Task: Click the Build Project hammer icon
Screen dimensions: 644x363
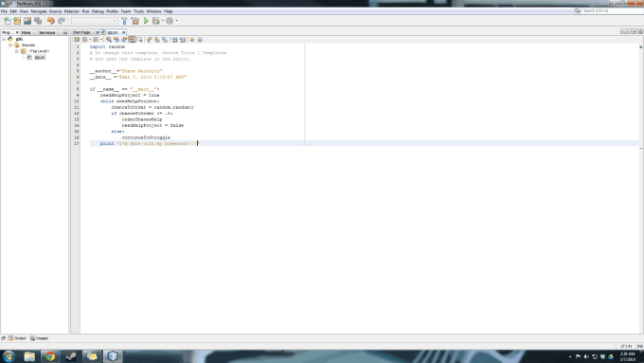Action: 124,21
